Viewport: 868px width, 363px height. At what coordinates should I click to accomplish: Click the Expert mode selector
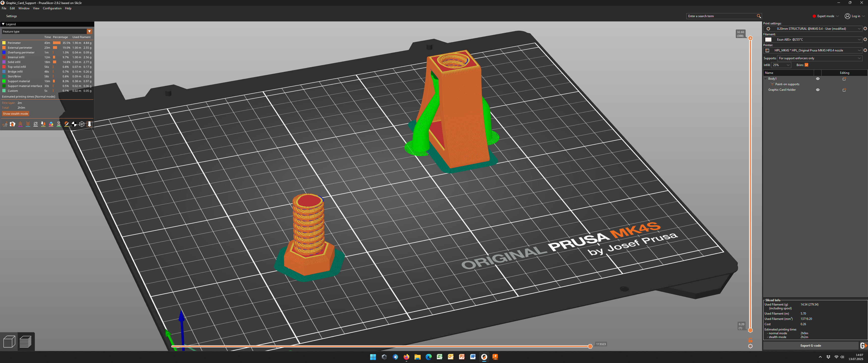tap(825, 16)
